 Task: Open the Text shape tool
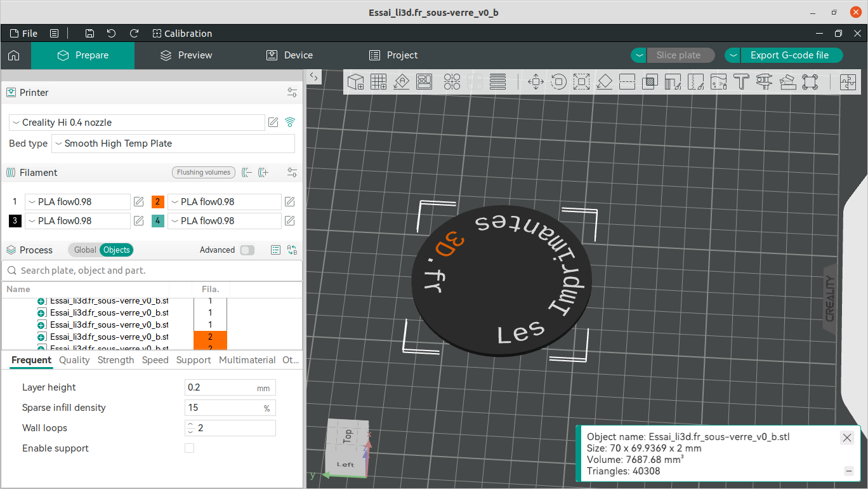click(x=741, y=81)
